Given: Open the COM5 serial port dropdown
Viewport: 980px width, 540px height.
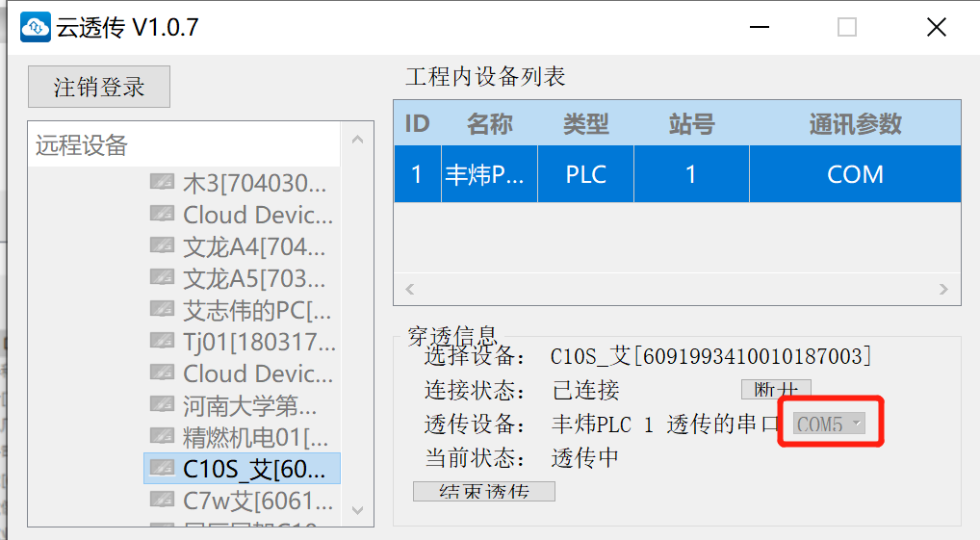Looking at the screenshot, I should (830, 424).
